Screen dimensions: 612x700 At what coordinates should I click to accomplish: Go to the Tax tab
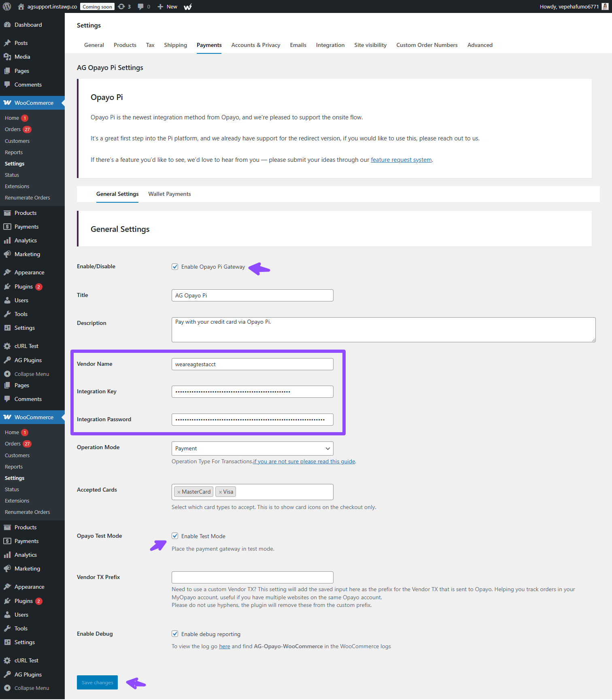(x=150, y=45)
